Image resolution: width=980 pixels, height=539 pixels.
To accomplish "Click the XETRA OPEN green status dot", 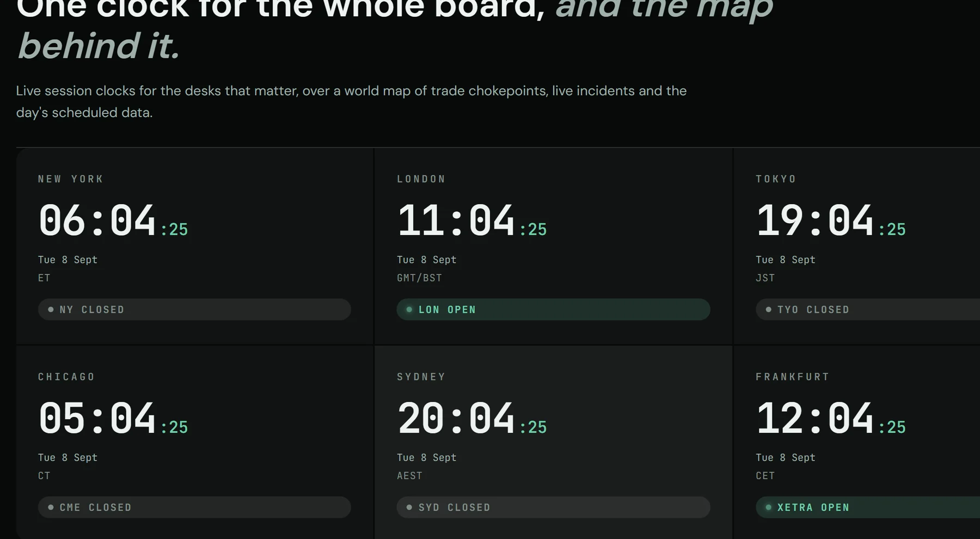I will 768,507.
